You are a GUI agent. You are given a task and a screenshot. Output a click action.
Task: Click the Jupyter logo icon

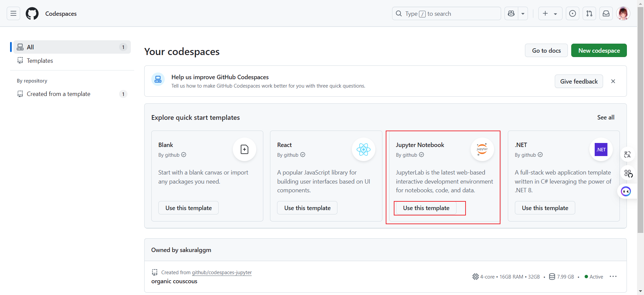point(482,149)
